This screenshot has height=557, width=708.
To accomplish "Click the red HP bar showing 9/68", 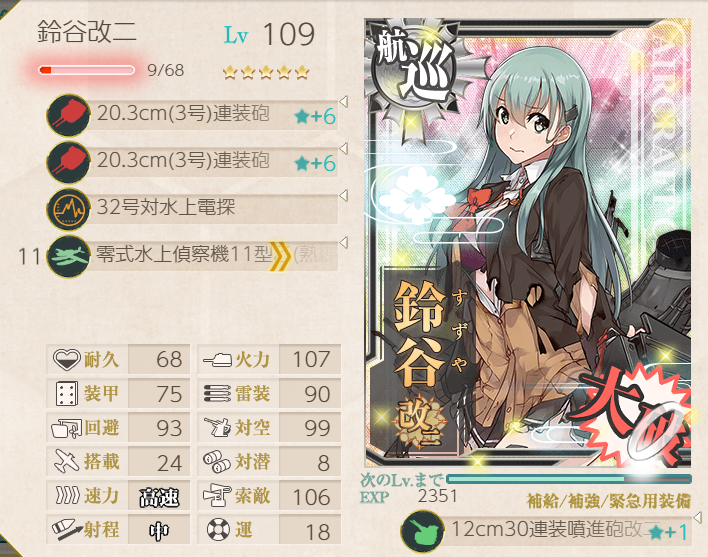I will (x=87, y=70).
